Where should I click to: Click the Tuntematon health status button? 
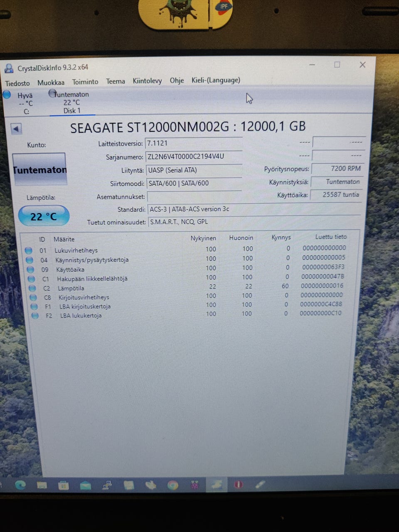click(40, 170)
